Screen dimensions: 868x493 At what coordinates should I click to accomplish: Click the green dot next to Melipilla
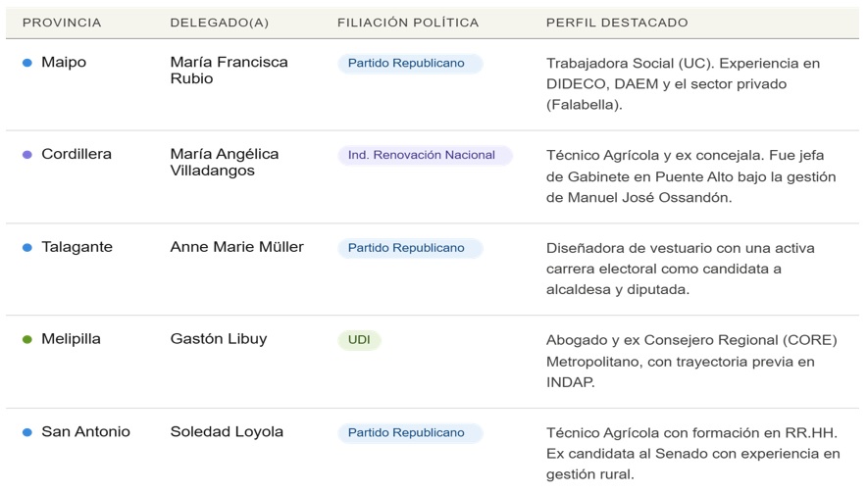click(27, 340)
